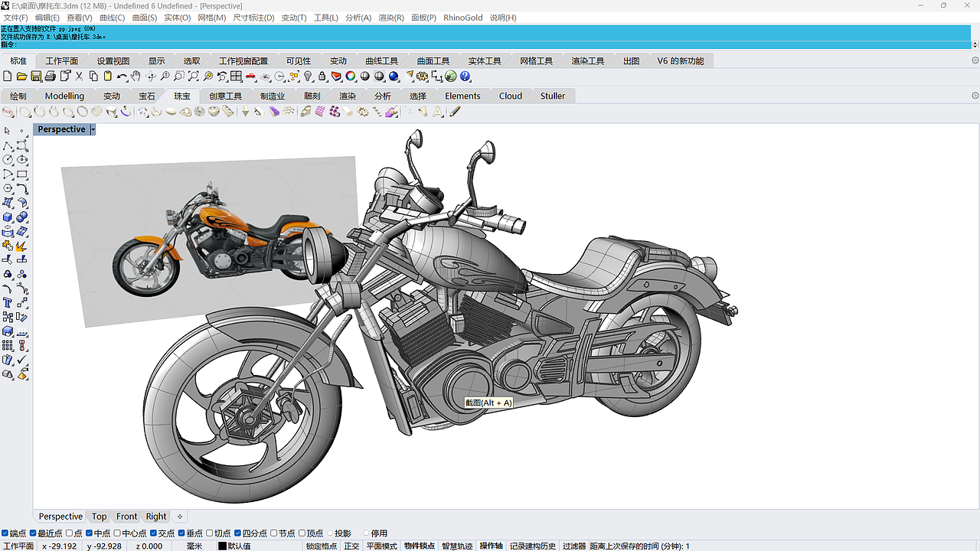
Task: Click the four-viewport layout icon
Action: click(x=237, y=77)
